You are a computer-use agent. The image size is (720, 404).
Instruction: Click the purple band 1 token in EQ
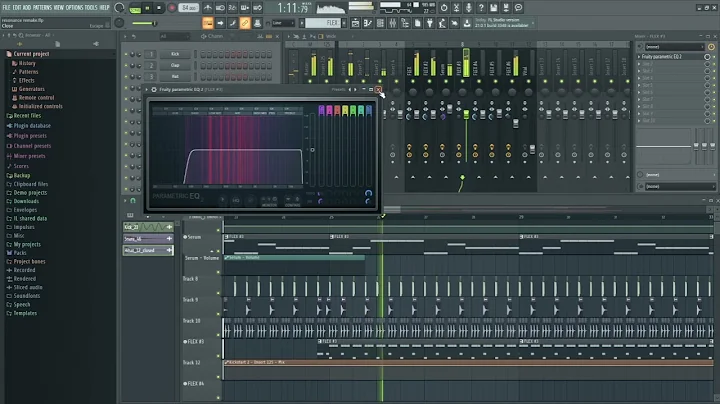click(321, 110)
